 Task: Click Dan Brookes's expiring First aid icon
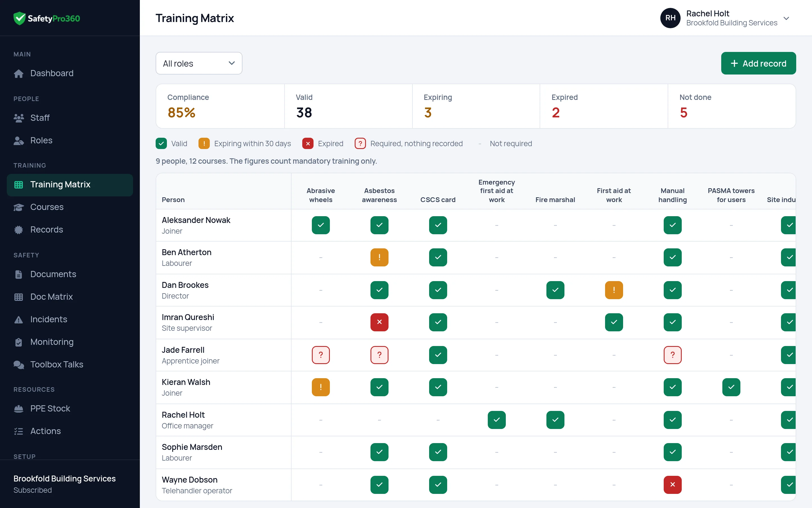(x=614, y=290)
